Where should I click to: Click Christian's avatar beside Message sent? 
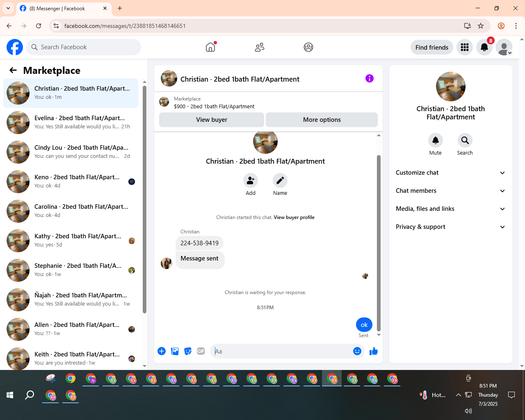point(167,263)
